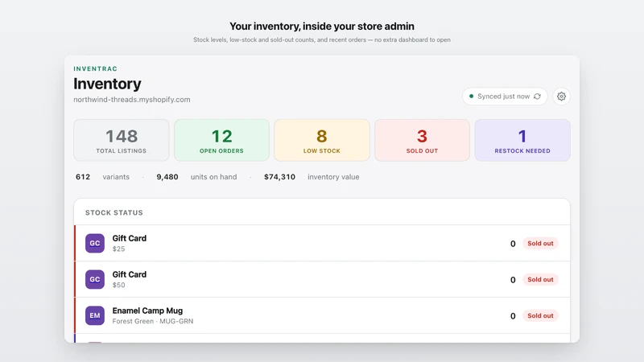644x362 pixels.
Task: Click the stock quantity 0 for Enamel Camp Mug
Action: click(x=513, y=316)
